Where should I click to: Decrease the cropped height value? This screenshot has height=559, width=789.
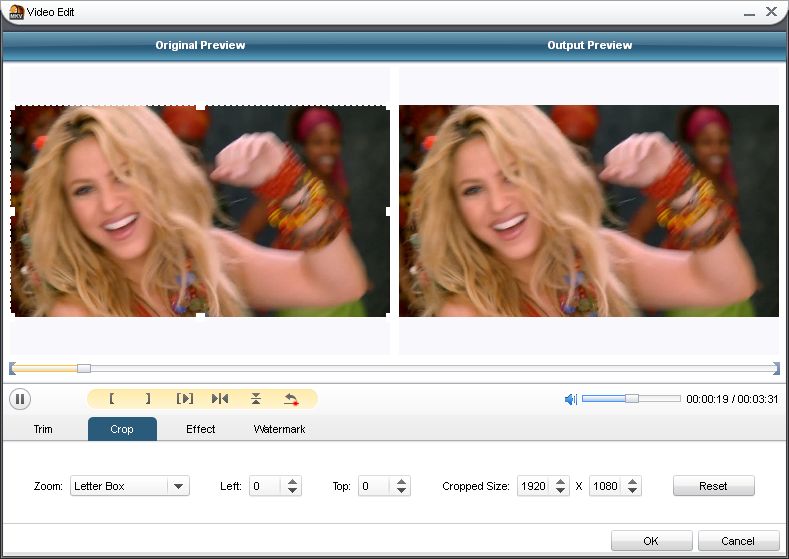point(633,491)
